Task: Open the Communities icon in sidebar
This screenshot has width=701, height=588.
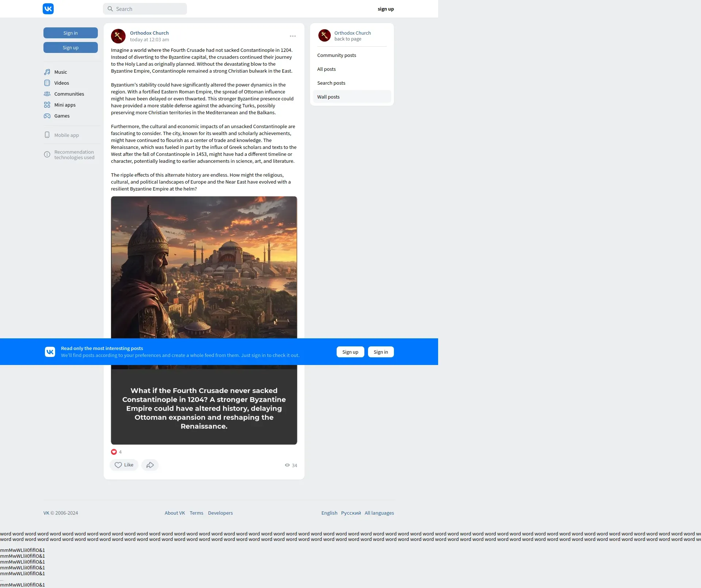Action: [47, 94]
